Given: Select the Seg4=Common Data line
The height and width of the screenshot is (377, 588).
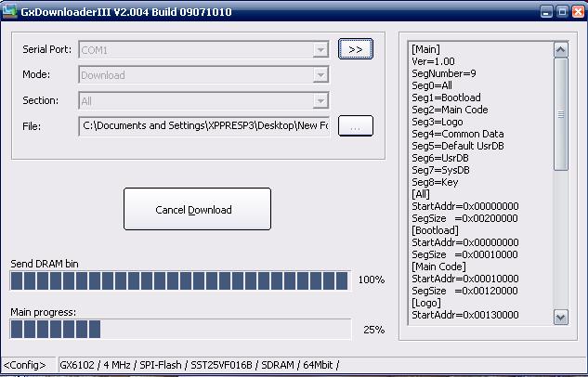Looking at the screenshot, I should point(458,134).
